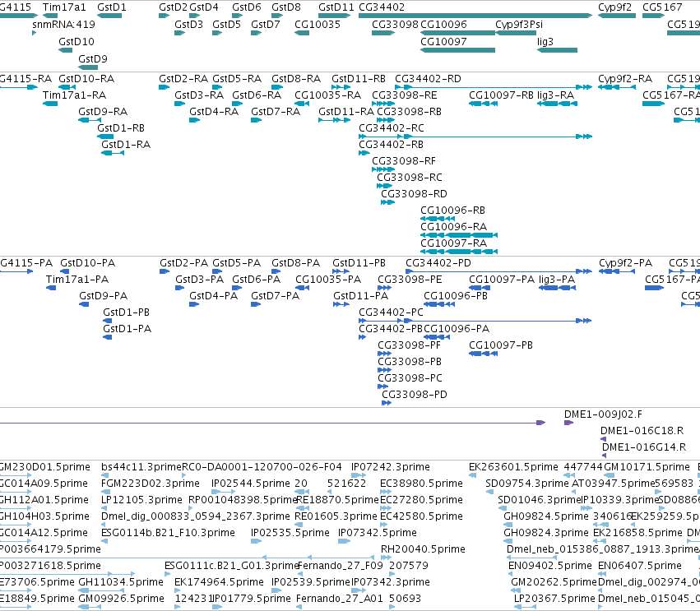The width and height of the screenshot is (700, 611).
Task: Select the Cyp9f2-PA protein label
Action: [x=625, y=263]
